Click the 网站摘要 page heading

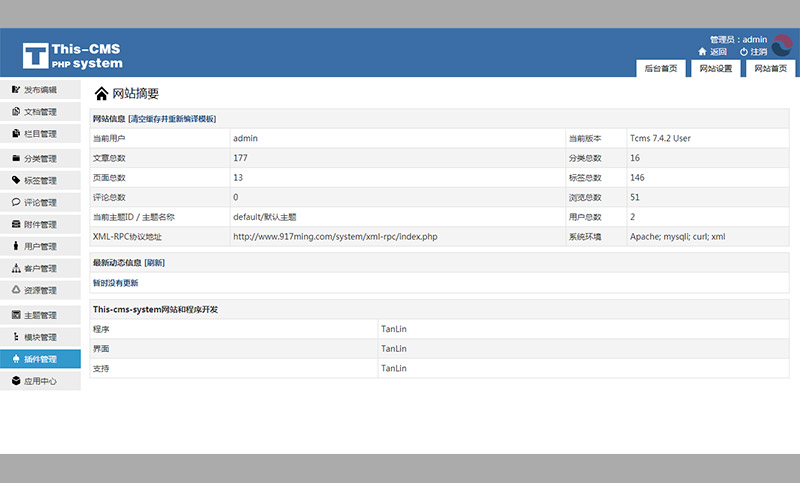[x=136, y=93]
